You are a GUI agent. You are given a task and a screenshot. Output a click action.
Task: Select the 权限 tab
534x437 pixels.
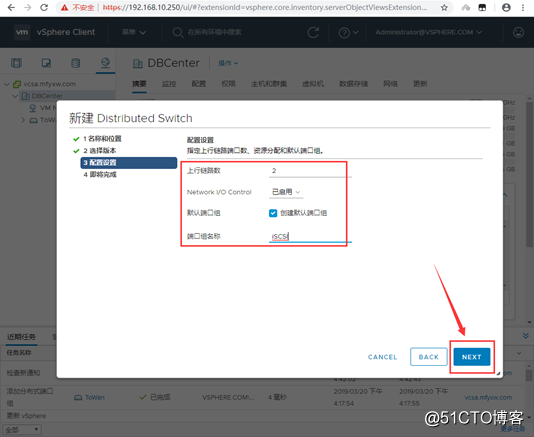pyautogui.click(x=228, y=84)
